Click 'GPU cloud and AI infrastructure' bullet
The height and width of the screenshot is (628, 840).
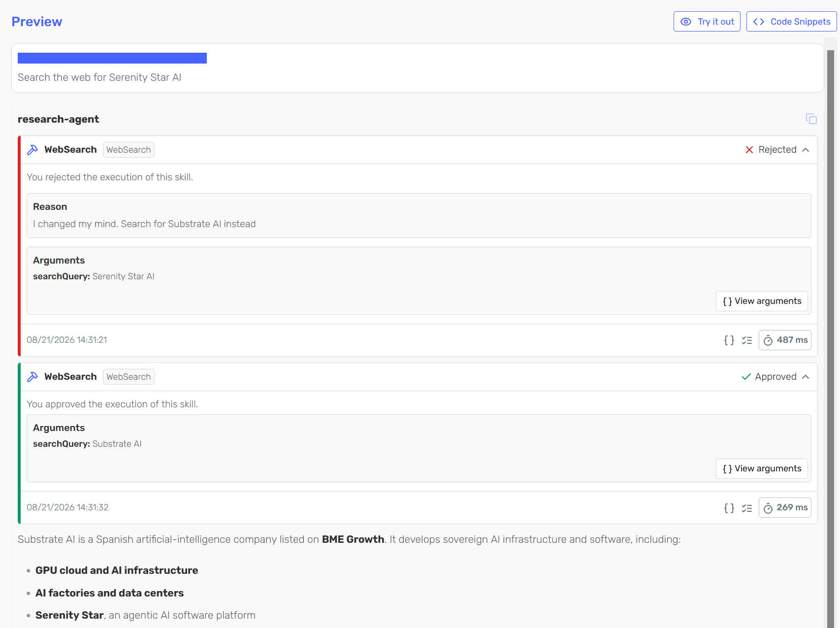coord(117,570)
